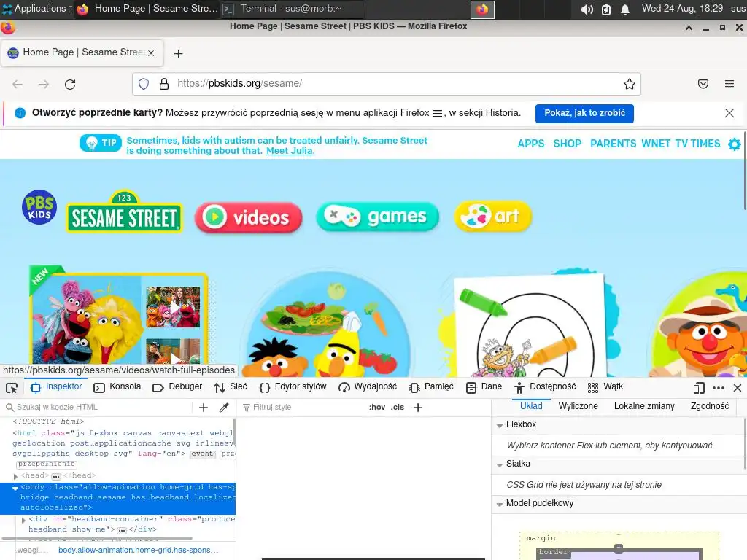Reload the page with the refresh icon
This screenshot has height=560, width=747.
(70, 85)
